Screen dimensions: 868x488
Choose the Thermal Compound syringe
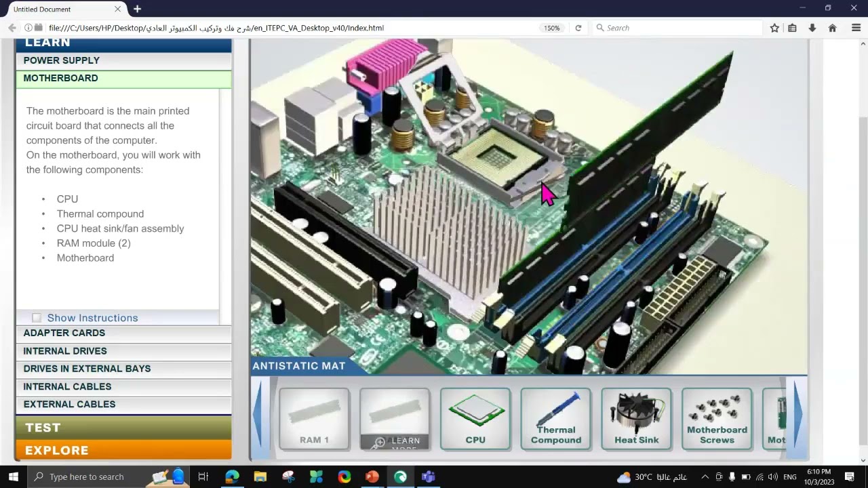point(556,419)
